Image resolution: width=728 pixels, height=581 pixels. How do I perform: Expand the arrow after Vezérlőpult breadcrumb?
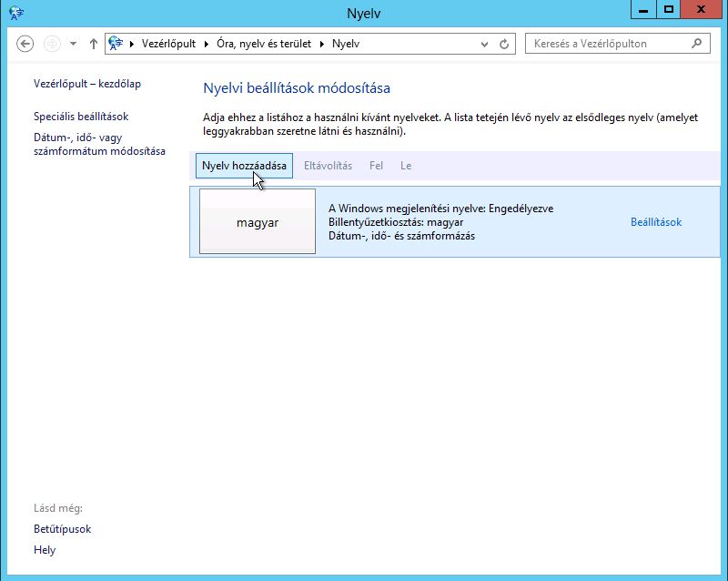[x=205, y=44]
